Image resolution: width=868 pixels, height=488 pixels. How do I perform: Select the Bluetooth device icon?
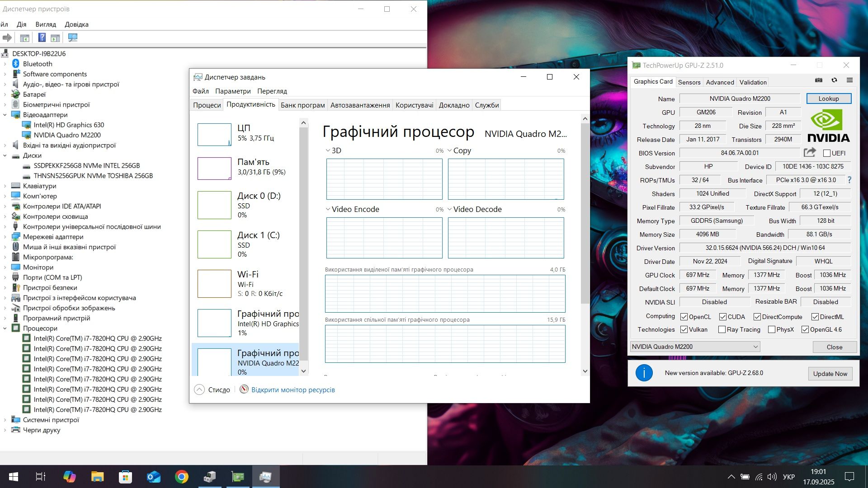coord(16,64)
